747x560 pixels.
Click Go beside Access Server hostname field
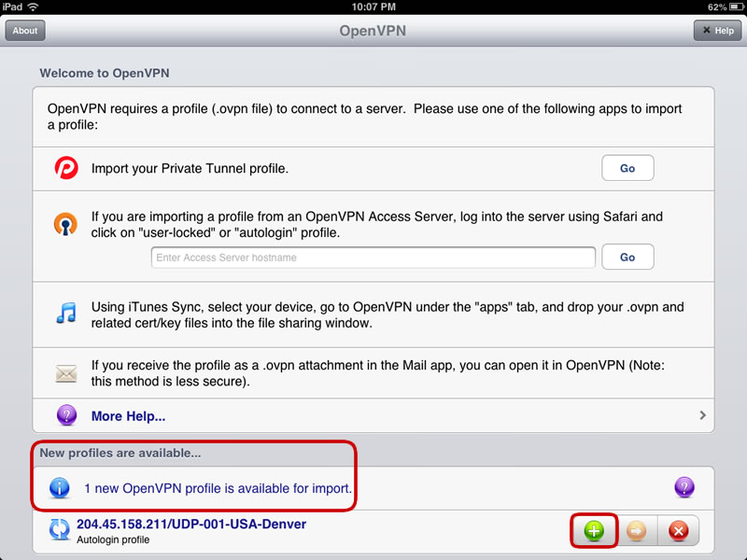627,258
